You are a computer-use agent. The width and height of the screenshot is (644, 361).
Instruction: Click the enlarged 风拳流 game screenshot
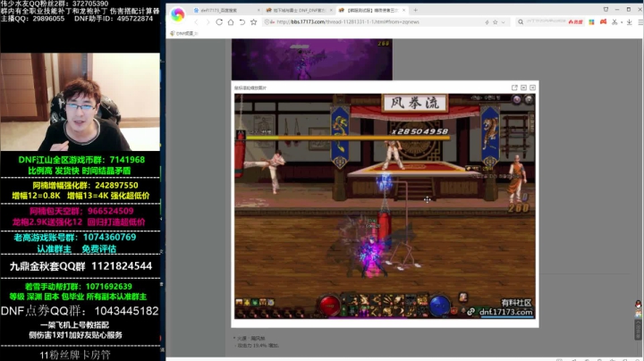coord(385,206)
